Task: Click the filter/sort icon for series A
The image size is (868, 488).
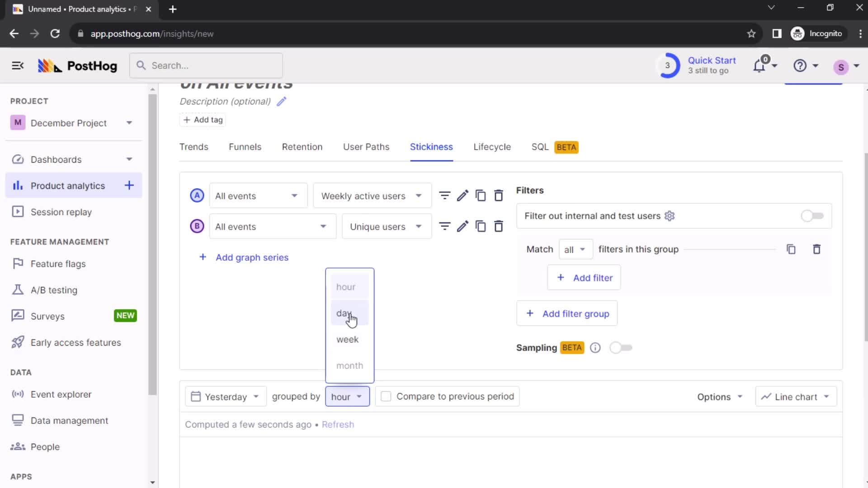Action: 445,196
